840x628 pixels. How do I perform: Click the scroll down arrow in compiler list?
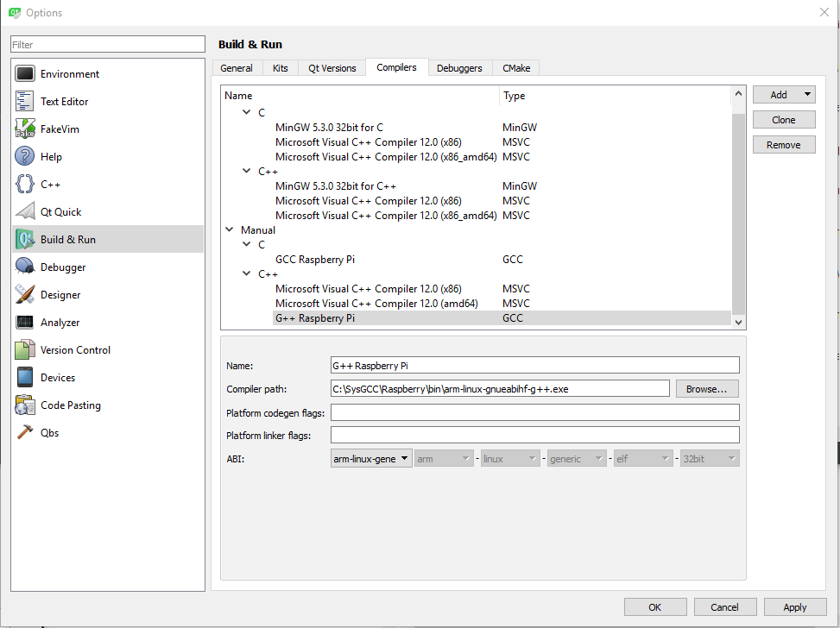pyautogui.click(x=738, y=323)
